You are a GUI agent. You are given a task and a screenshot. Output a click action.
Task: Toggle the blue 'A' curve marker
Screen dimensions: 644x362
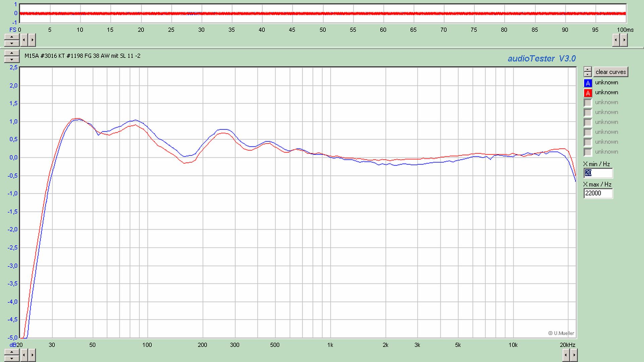(588, 83)
